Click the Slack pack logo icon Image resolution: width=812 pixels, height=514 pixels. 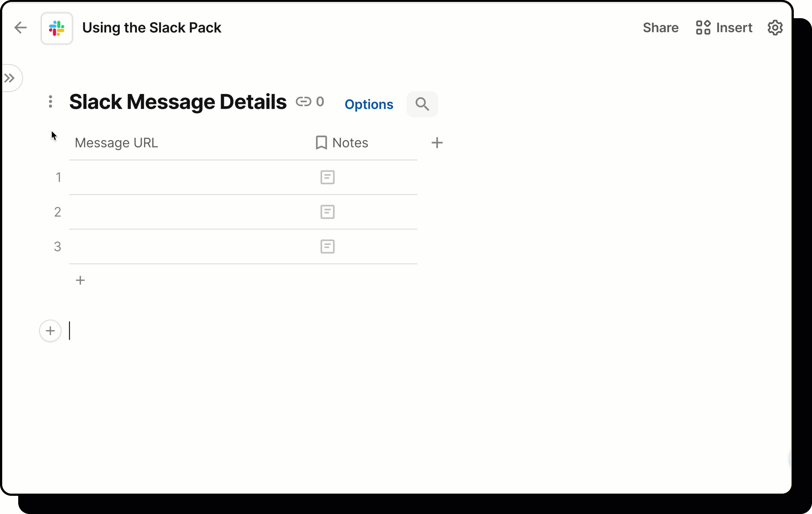[x=56, y=28]
